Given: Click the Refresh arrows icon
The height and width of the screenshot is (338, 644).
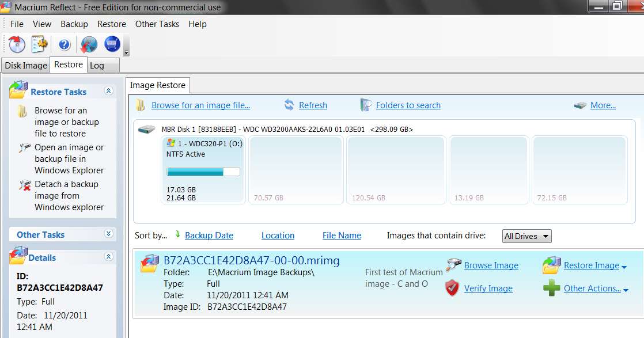Looking at the screenshot, I should tap(289, 105).
